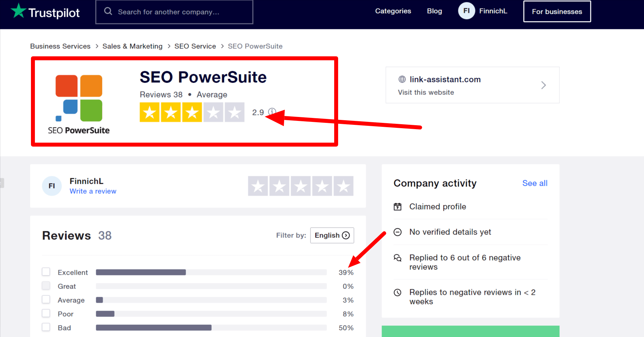Click the Reviews 38 heading
The image size is (644, 337).
pyautogui.click(x=77, y=236)
